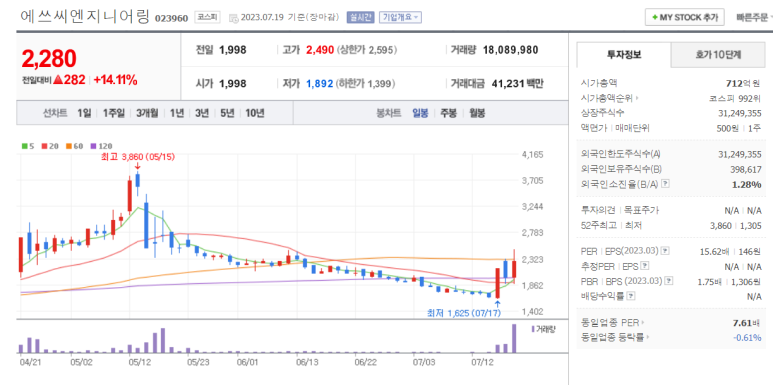Viewport: 773px width, 385px height.
Task: Click help icon next to 배당수익률
Action: tap(631, 296)
